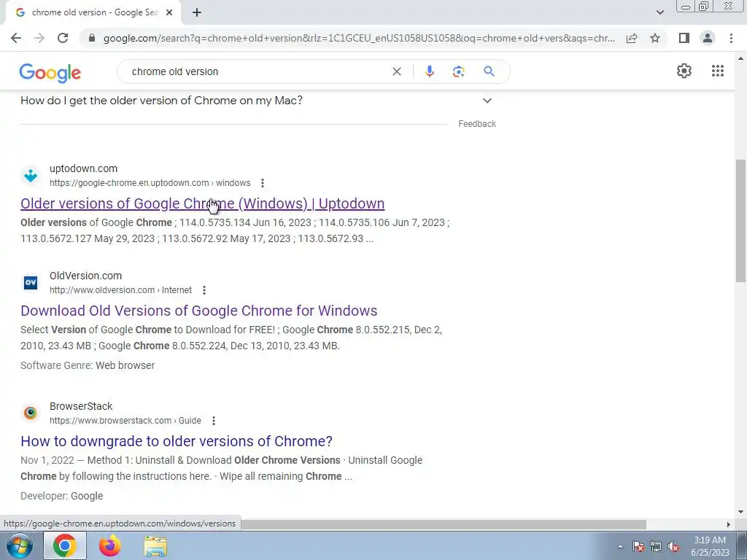Bookmark this tab with star icon

pyautogui.click(x=655, y=38)
